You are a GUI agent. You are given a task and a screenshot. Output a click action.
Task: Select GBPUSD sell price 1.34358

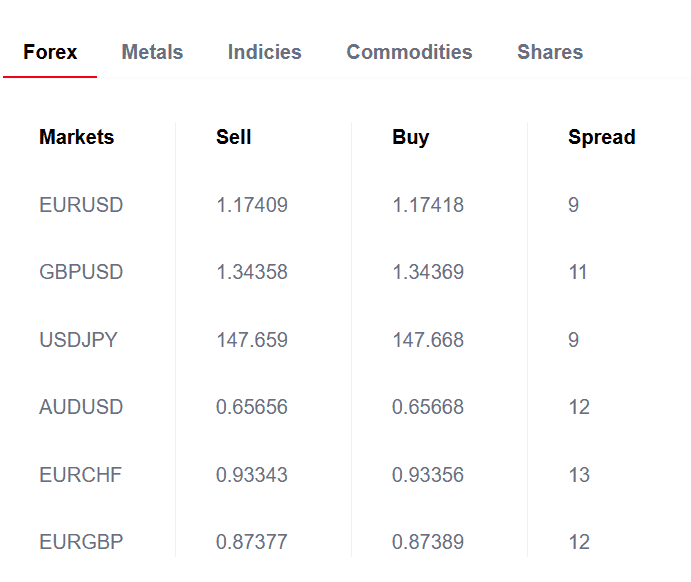251,272
